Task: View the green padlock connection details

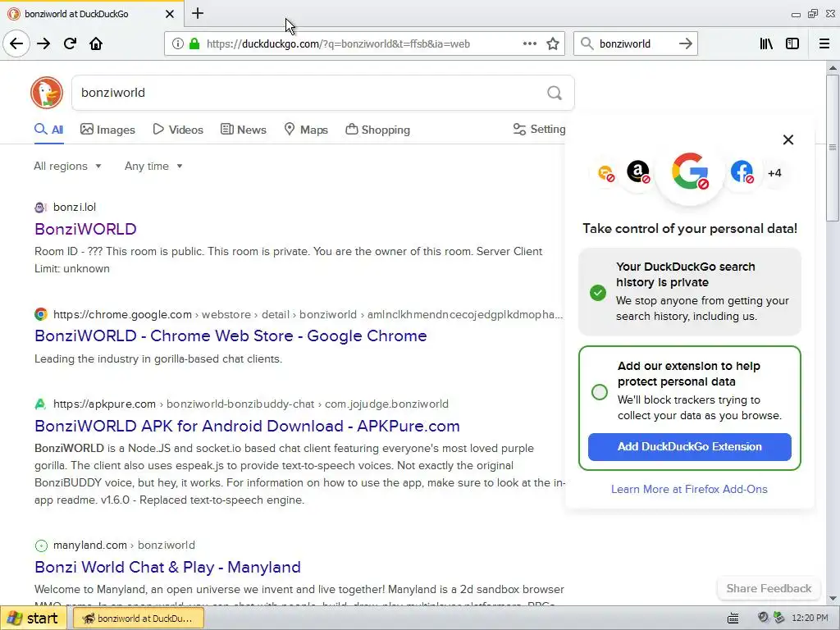Action: (194, 43)
